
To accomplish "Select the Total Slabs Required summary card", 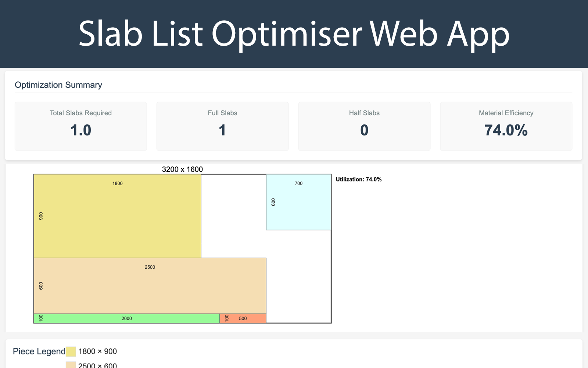I will click(x=80, y=126).
